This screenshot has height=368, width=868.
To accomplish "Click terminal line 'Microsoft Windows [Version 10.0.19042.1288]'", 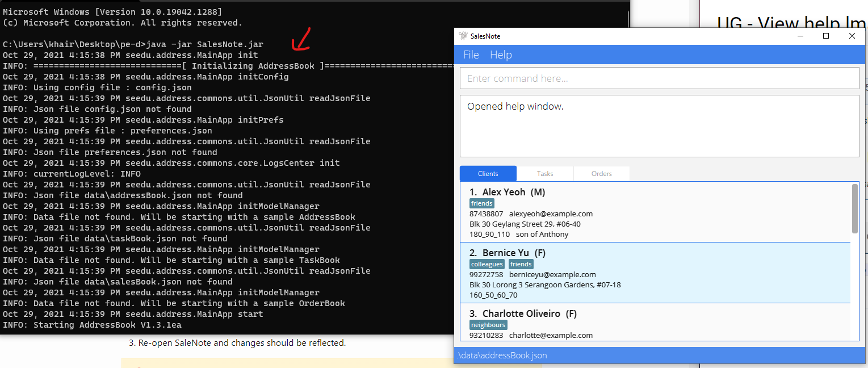I will 112,12.
